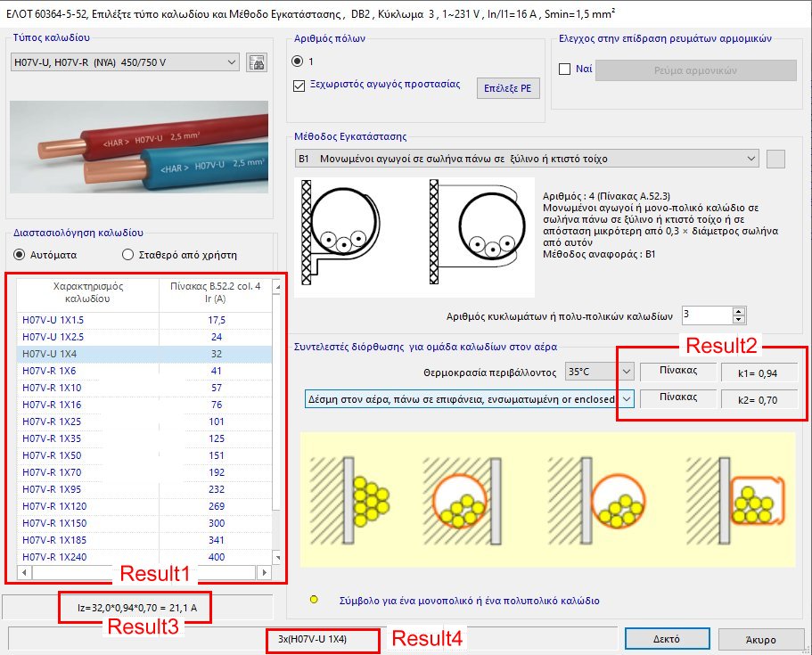Open ambient temperature 35°C dropdown
Screen dimensions: 812x655
(x=599, y=372)
